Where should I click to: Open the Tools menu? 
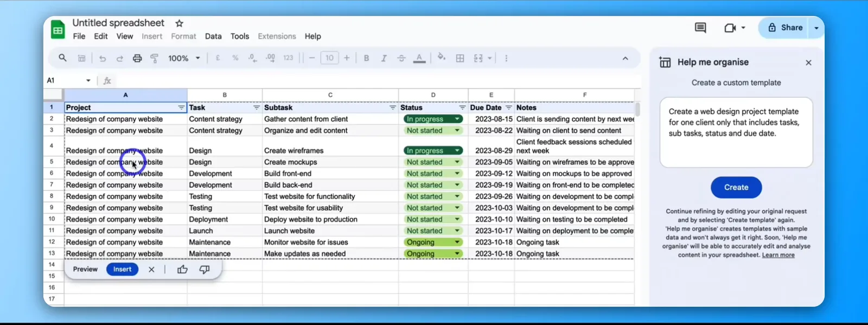point(240,36)
